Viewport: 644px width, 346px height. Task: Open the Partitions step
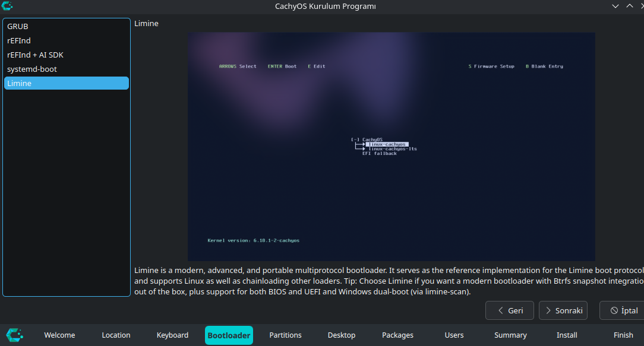(x=285, y=335)
